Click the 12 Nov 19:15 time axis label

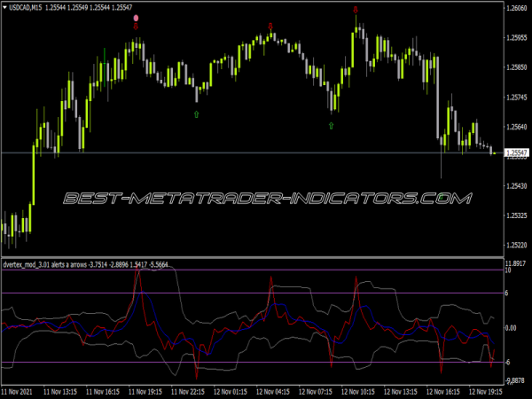pos(486,392)
